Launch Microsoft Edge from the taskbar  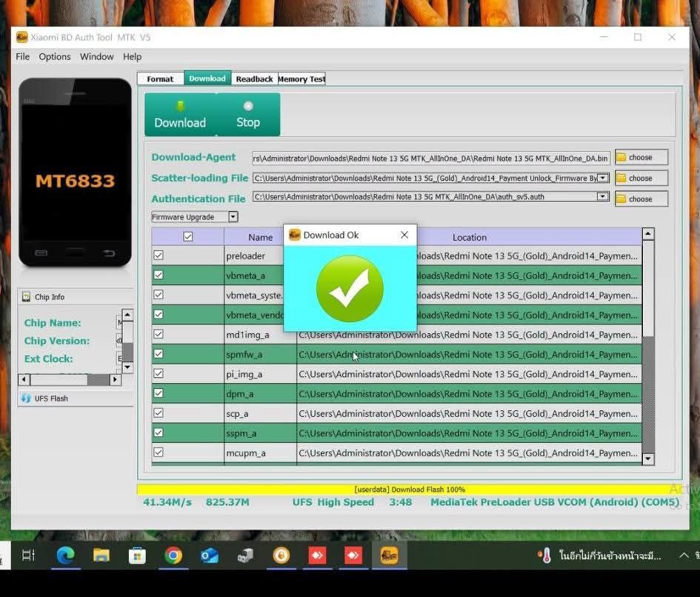[x=66, y=556]
